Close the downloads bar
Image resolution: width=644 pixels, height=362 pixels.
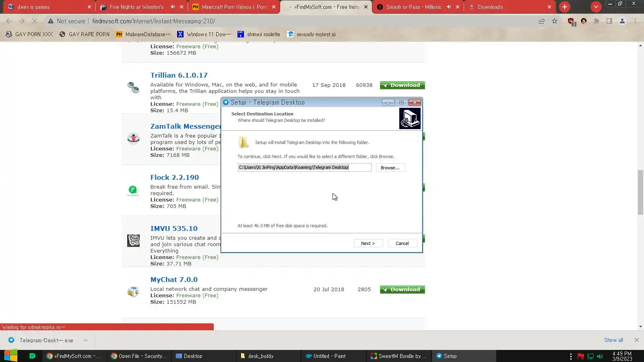(636, 340)
